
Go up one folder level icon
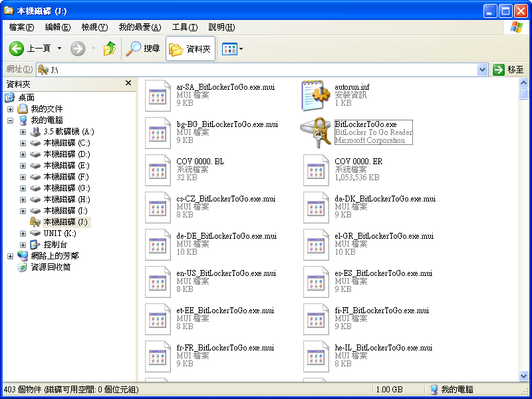[x=110, y=49]
